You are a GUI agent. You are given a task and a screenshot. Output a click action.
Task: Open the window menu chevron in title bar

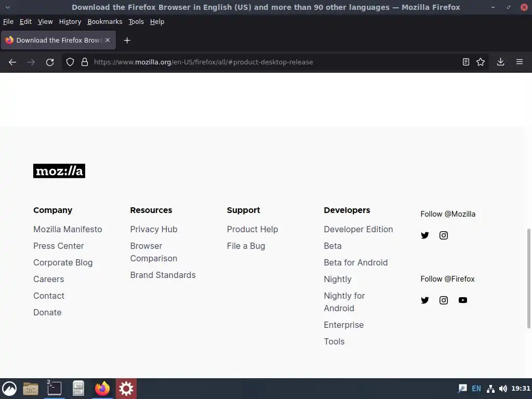(7, 7)
